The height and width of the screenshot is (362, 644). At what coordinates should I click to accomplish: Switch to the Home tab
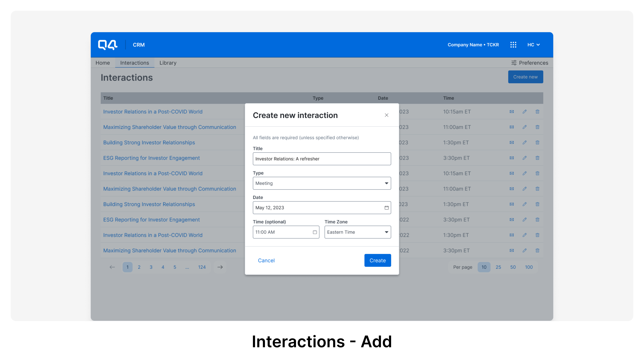pos(102,63)
